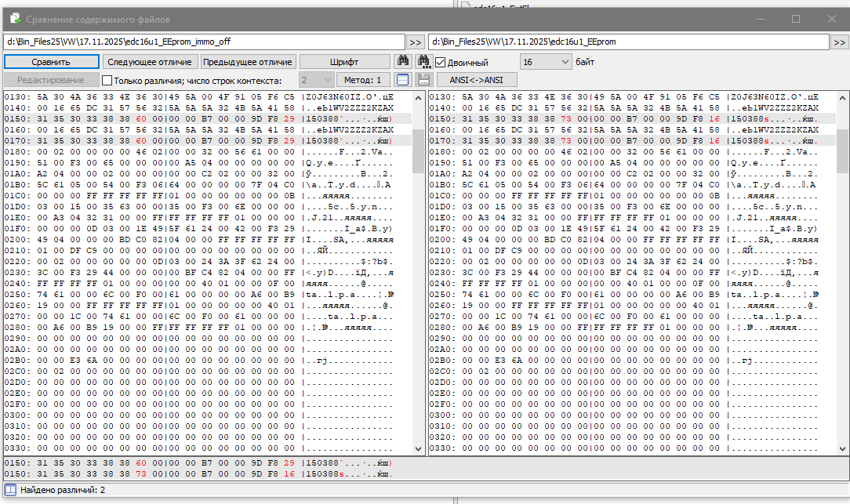
Task: Open the Шрифт font settings
Action: point(345,62)
